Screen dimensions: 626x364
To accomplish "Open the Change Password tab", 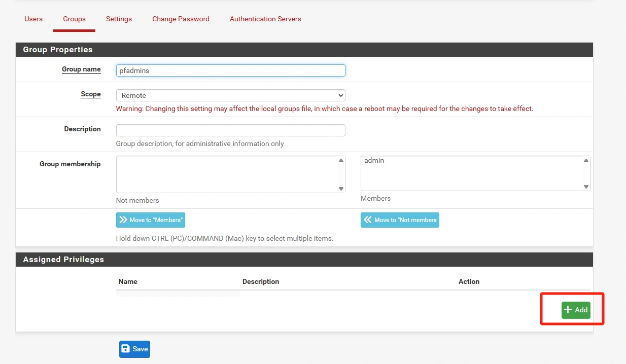I will tap(181, 19).
